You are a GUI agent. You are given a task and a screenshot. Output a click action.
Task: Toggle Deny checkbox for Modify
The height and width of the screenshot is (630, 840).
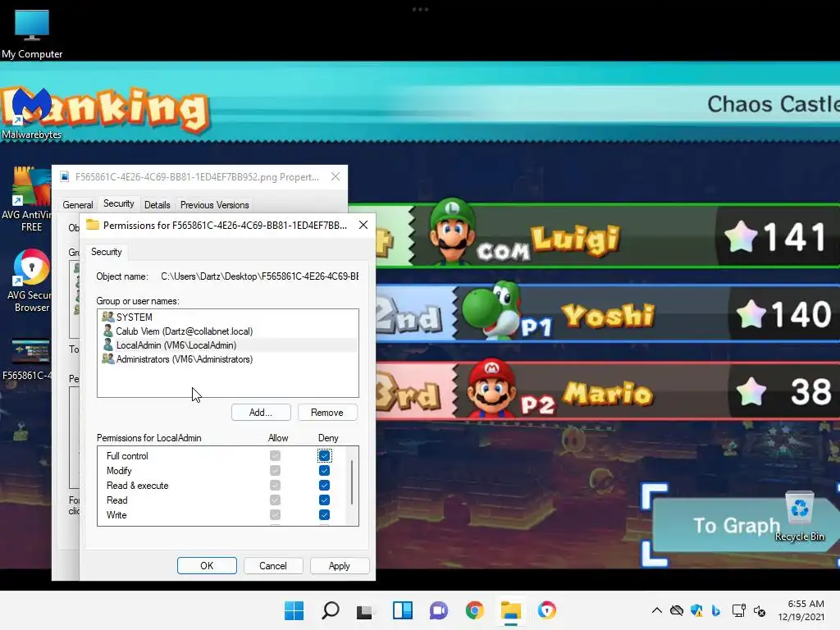(x=324, y=470)
